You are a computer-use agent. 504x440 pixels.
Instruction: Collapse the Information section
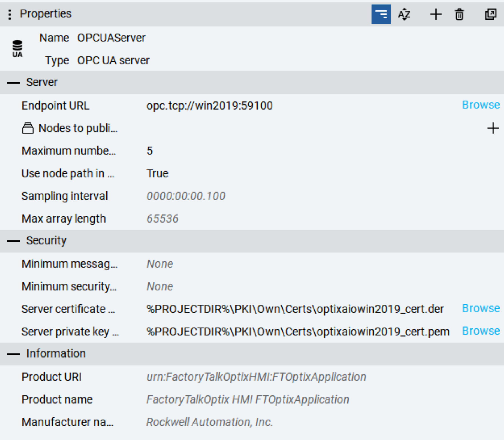[x=13, y=354]
